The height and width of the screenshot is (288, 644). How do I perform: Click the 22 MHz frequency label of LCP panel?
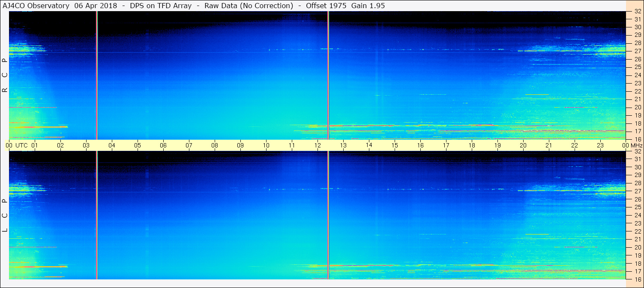point(637,231)
